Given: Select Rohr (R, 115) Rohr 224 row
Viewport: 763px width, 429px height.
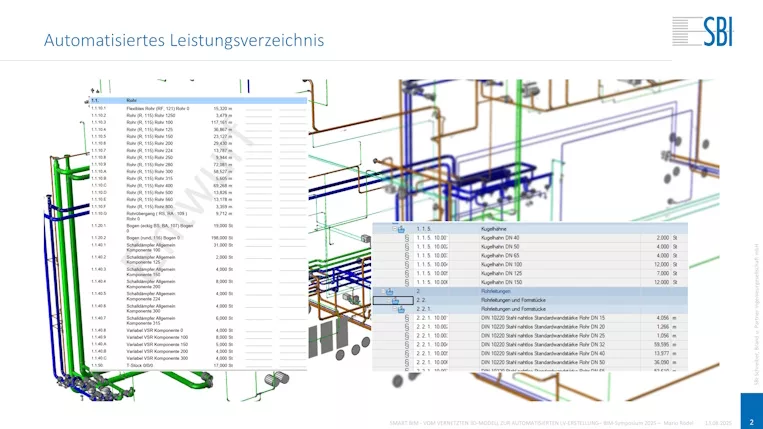Looking at the screenshot, I should (199, 151).
